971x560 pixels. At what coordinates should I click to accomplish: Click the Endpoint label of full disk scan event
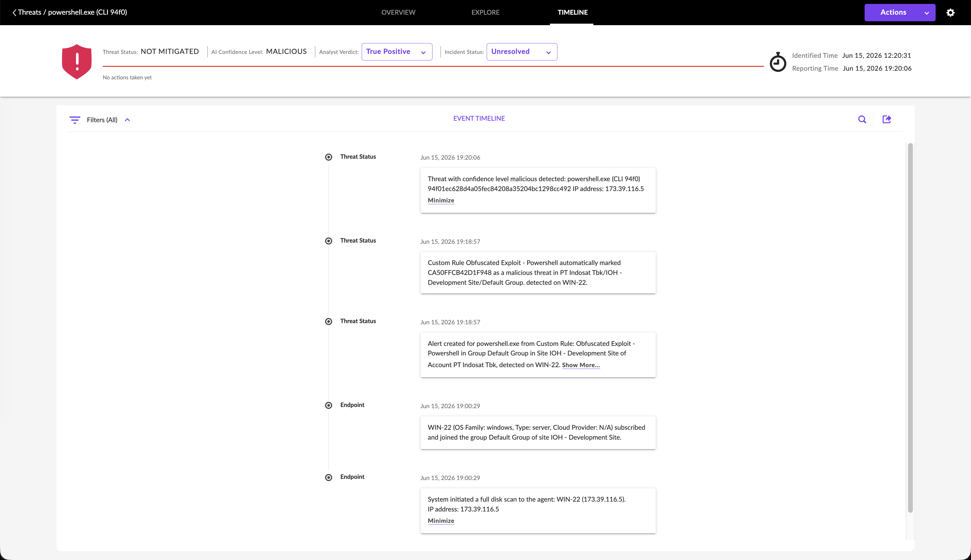(352, 477)
